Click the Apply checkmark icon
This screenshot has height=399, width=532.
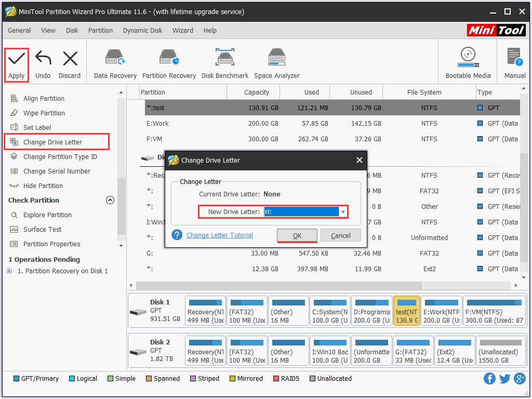pos(16,59)
